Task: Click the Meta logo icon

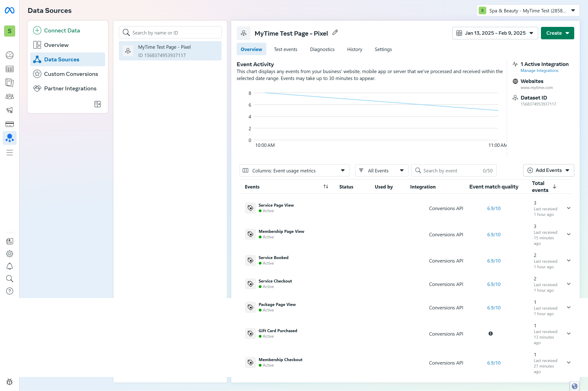Action: click(9, 11)
